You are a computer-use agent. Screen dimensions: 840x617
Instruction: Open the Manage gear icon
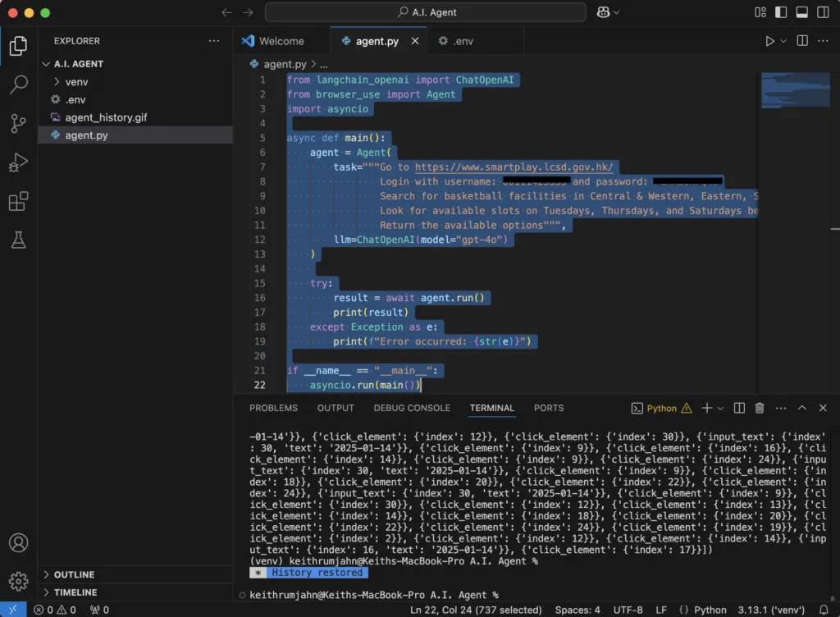(18, 582)
